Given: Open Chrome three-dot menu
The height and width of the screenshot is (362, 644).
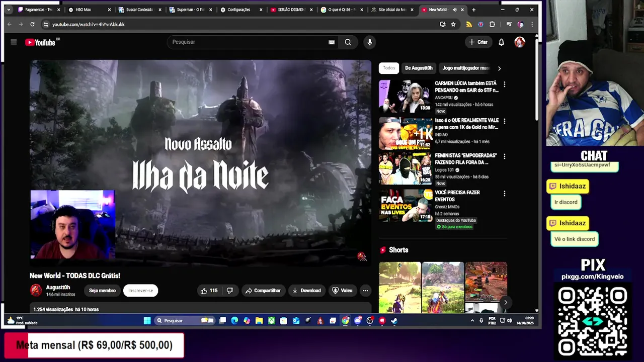Looking at the screenshot, I should [532, 24].
